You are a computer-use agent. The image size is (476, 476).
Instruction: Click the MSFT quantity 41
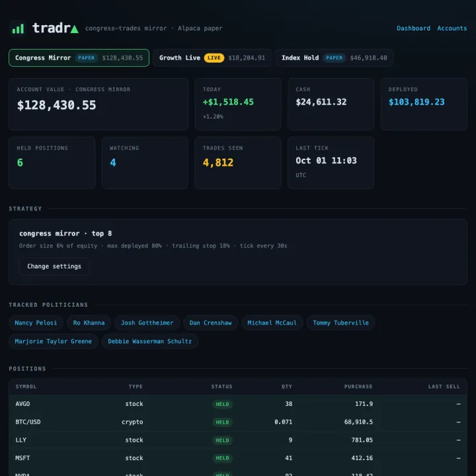pyautogui.click(x=289, y=458)
